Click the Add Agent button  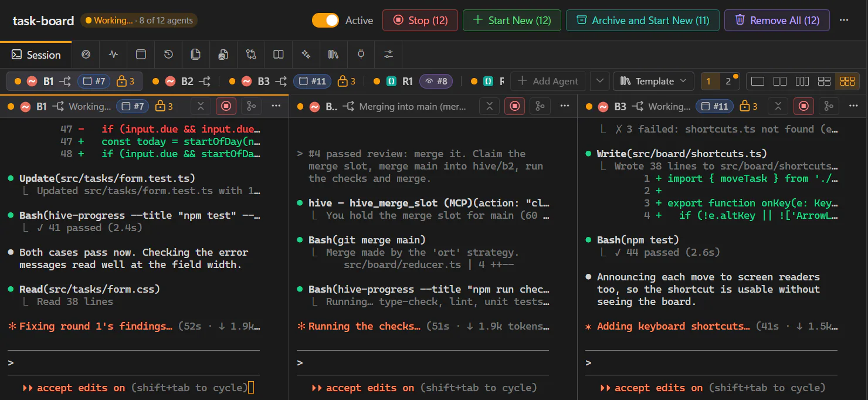[548, 81]
